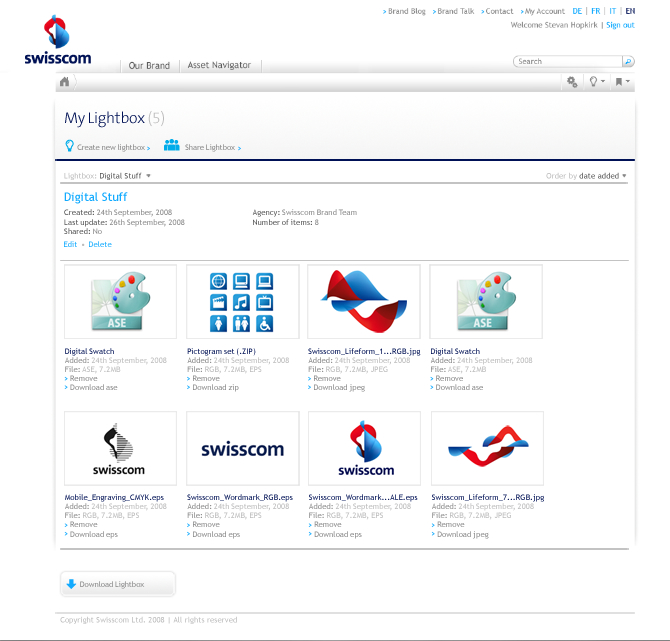Open settings gears icon in toolbar
The width and height of the screenshot is (670, 641).
(x=572, y=81)
